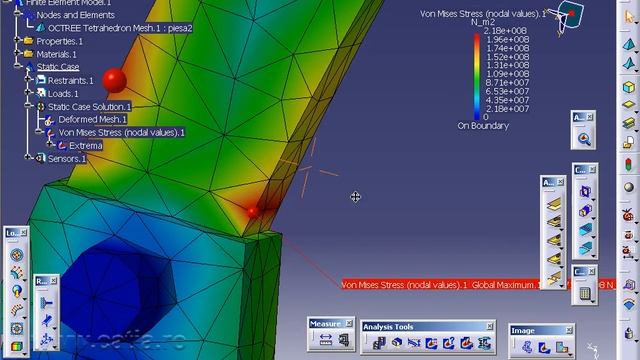Click the Pressure load icon
The width and height of the screenshot is (640, 360).
point(16,255)
